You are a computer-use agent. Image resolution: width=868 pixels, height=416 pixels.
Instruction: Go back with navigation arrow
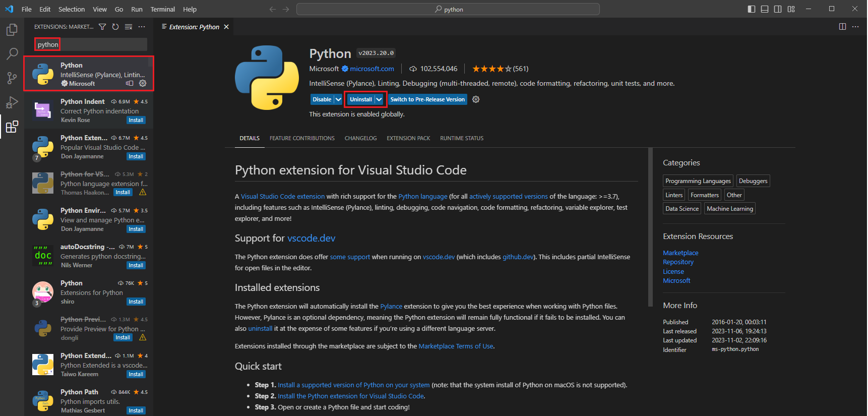[273, 9]
